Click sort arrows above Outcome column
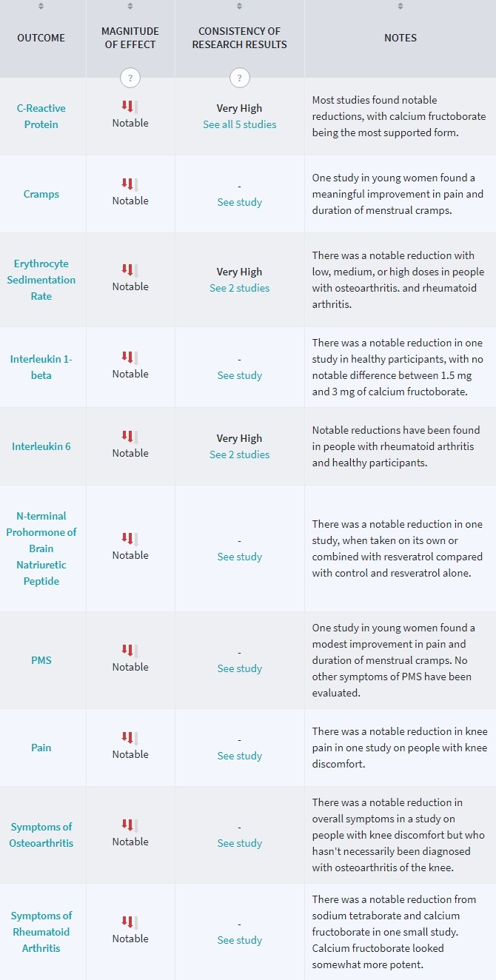Viewport: 496px width, 980px height. (41, 6)
